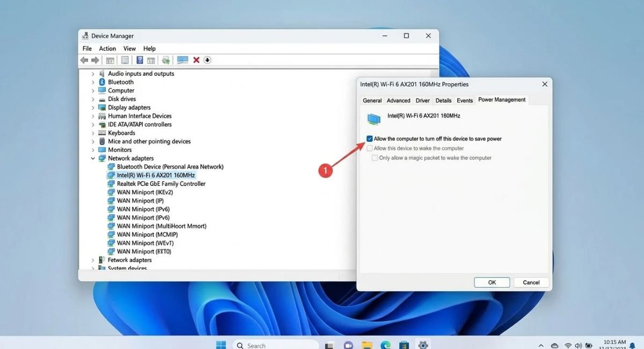Image resolution: width=644 pixels, height=349 pixels.
Task: Open Microsoft Store from the taskbar
Action: tap(404, 345)
